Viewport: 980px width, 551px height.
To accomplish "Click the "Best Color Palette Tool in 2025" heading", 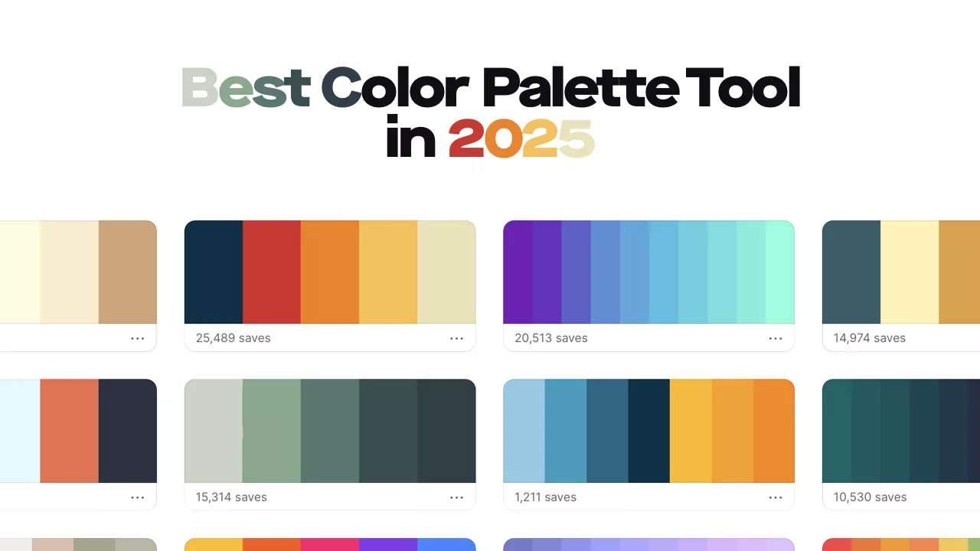I will [490, 112].
